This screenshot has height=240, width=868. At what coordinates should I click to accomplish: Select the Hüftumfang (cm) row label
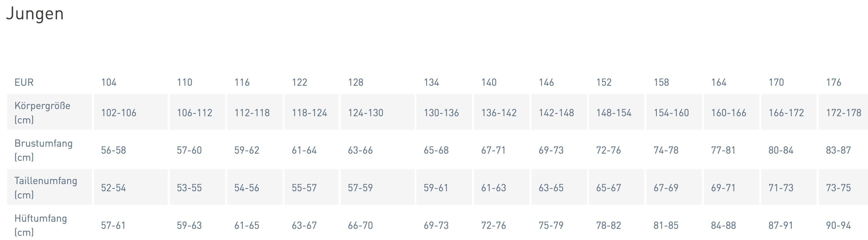point(41,225)
